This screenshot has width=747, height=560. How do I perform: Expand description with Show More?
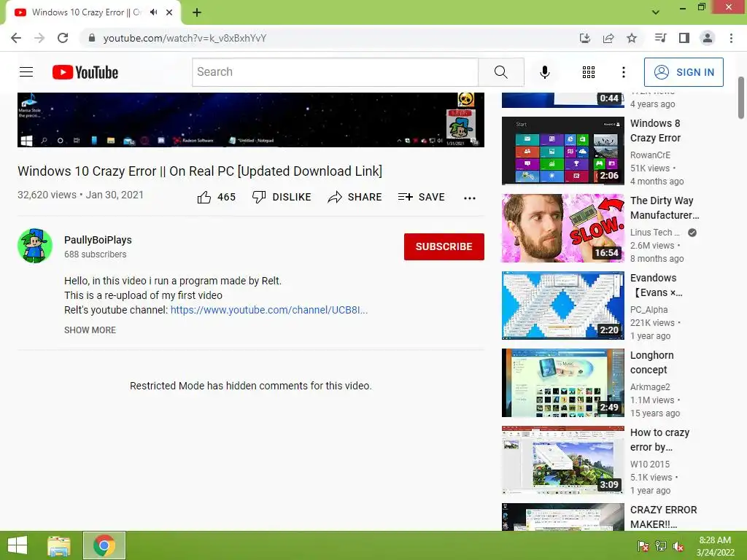(90, 330)
